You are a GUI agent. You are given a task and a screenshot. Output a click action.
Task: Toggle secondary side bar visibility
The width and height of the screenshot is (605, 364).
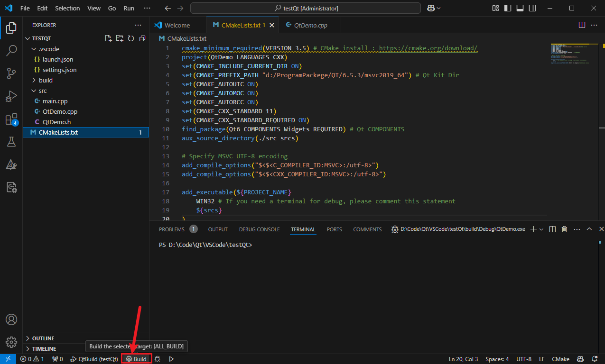(532, 8)
